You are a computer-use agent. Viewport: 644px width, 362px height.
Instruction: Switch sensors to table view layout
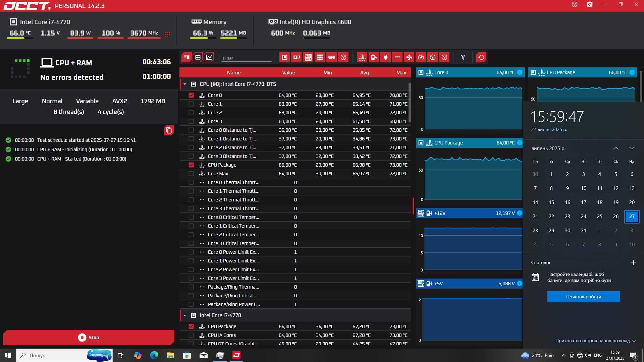pyautogui.click(x=198, y=57)
